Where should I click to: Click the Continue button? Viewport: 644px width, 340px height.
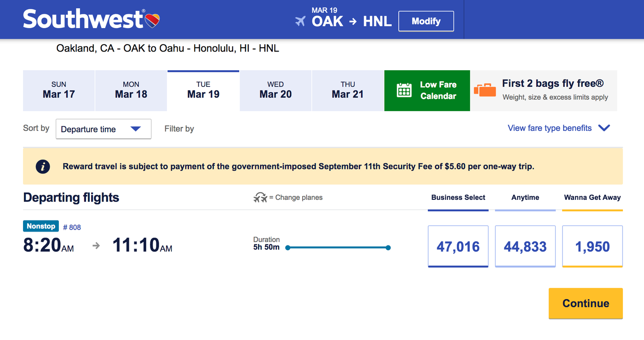click(585, 303)
